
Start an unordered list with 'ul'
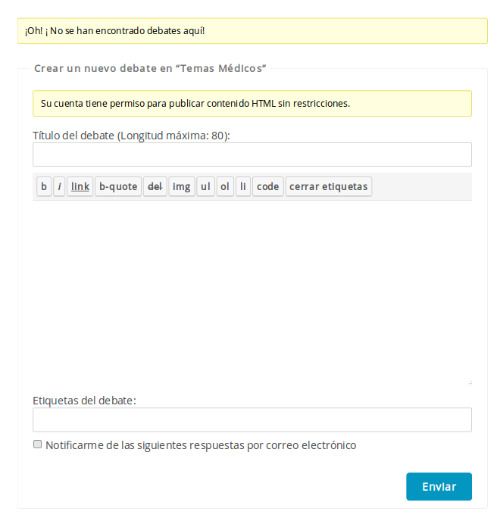tap(206, 186)
